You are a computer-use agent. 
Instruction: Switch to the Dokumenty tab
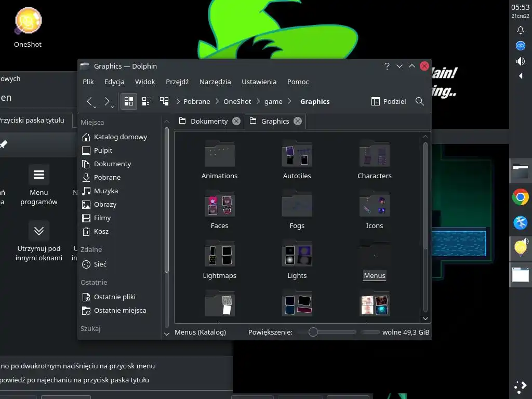tap(209, 121)
